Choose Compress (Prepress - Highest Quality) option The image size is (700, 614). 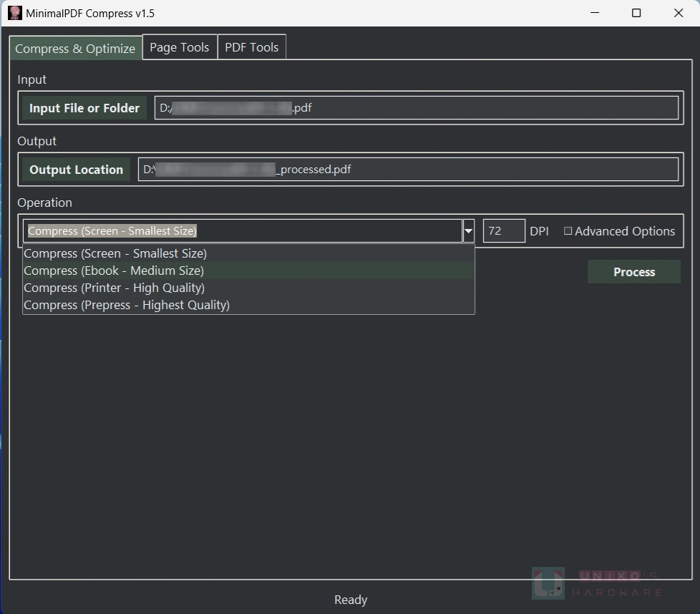pos(248,306)
